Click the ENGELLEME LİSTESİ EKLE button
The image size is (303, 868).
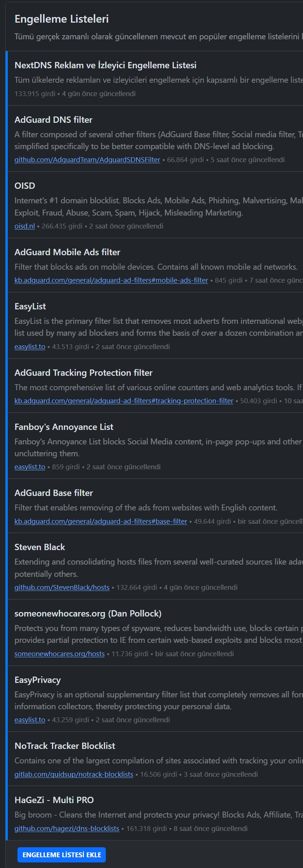[x=62, y=855]
